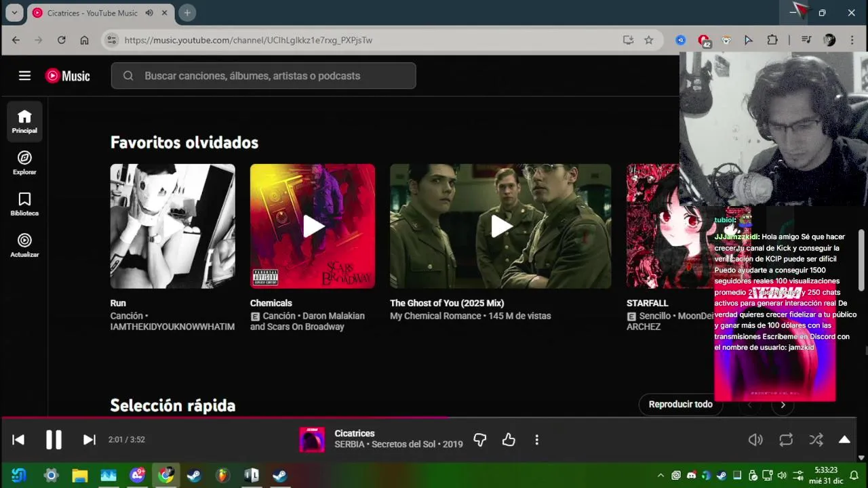The image size is (868, 488).
Task: Open the Chrome three-dot menu
Action: pos(852,40)
